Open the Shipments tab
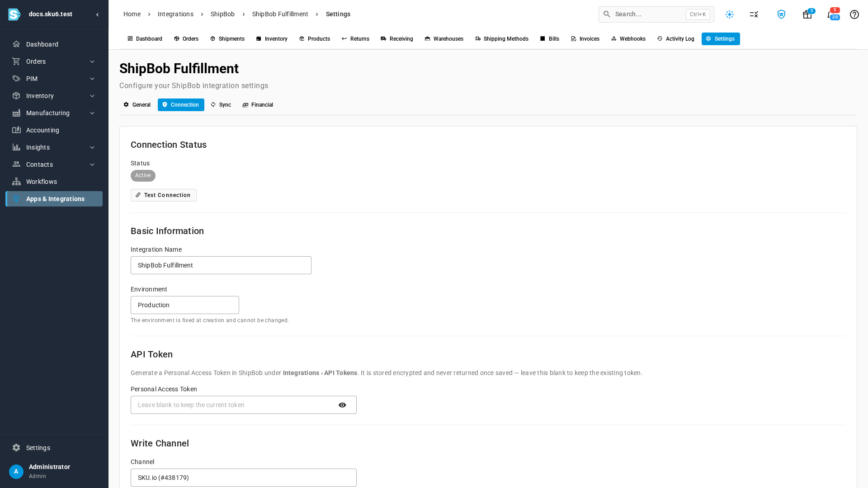The width and height of the screenshot is (868, 488). point(227,39)
